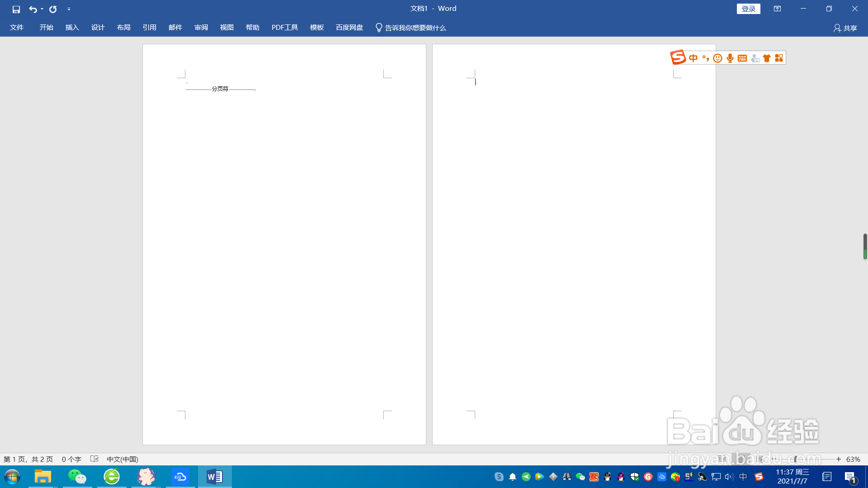Expand the Undo history dropdown arrow
Viewport: 868px width, 488px height.
point(42,9)
